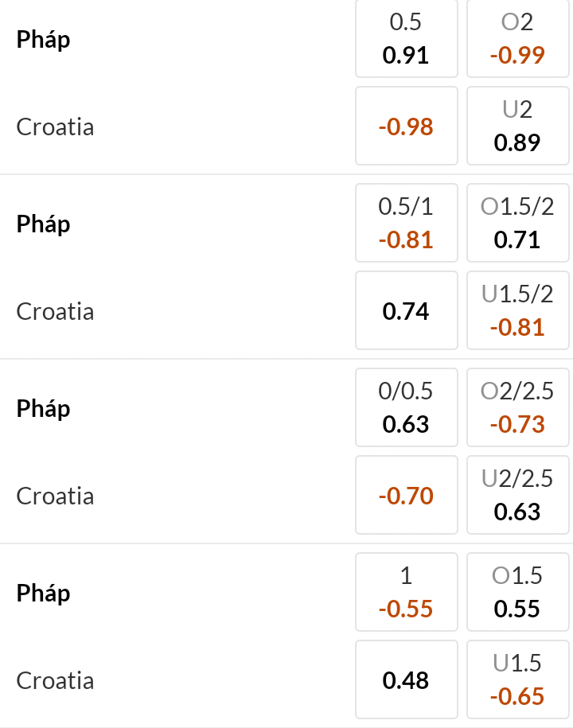Click Croatia team name beside 0.48 odds
The image size is (573, 728).
tap(55, 681)
